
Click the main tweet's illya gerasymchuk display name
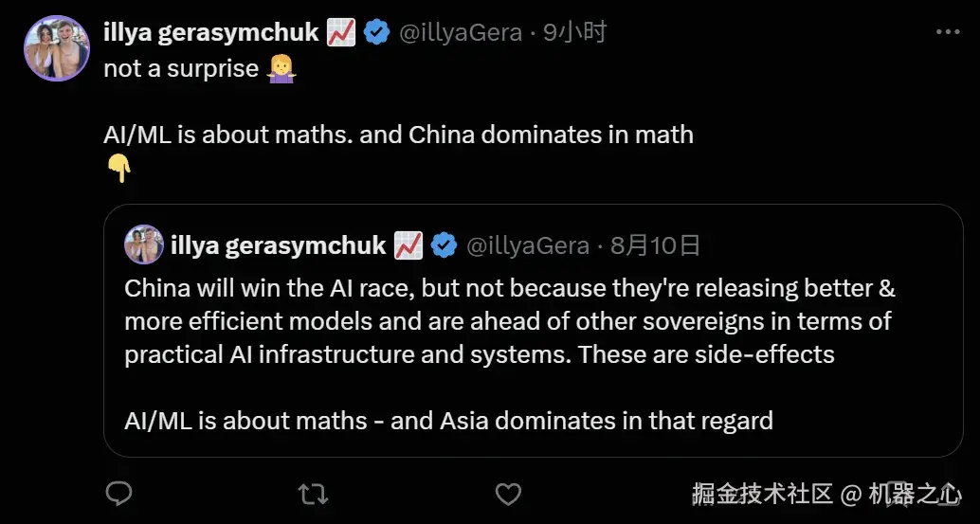211,32
